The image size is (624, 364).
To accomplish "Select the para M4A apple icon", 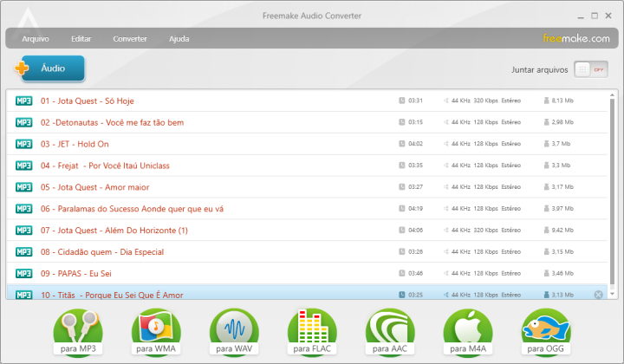I will point(468,332).
